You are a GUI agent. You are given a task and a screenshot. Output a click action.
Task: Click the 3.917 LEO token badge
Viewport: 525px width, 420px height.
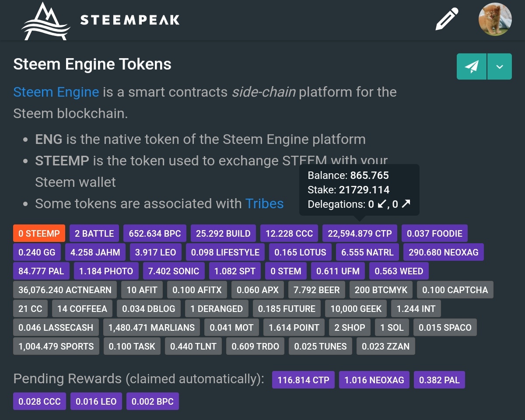pyautogui.click(x=155, y=252)
